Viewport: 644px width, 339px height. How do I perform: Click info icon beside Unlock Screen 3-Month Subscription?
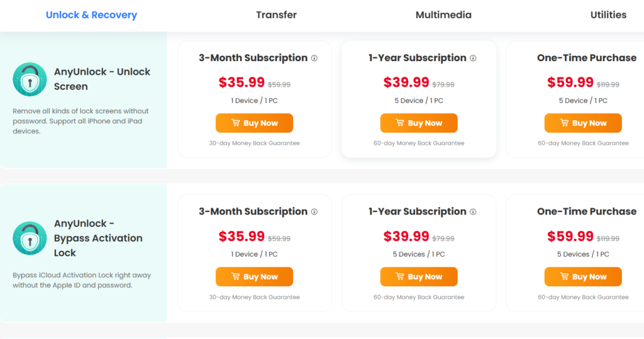pos(314,58)
